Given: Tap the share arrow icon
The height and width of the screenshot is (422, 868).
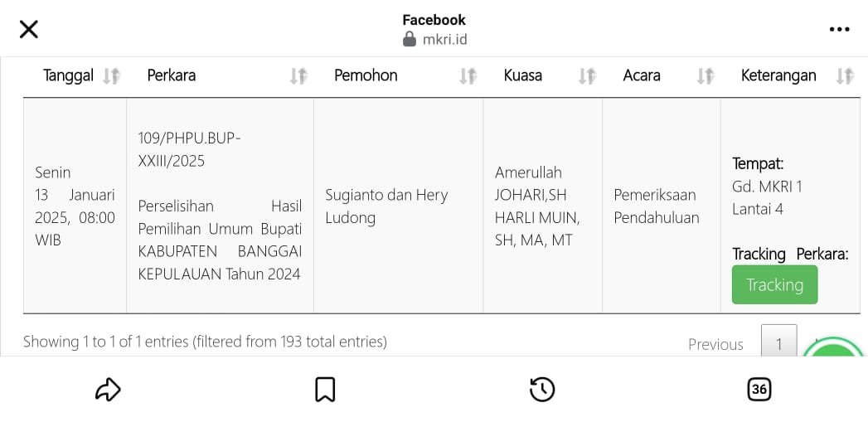Looking at the screenshot, I should 108,390.
